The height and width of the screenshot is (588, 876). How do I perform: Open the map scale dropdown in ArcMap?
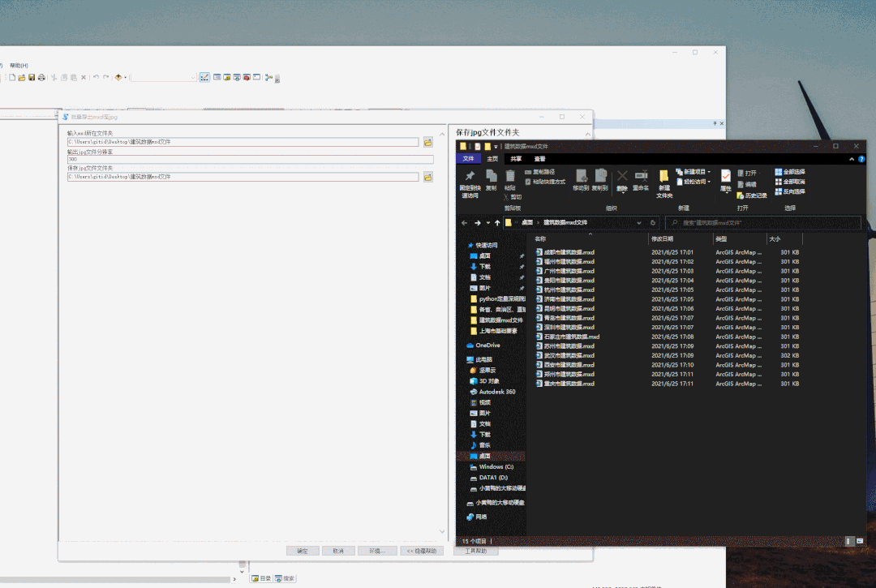(192, 78)
